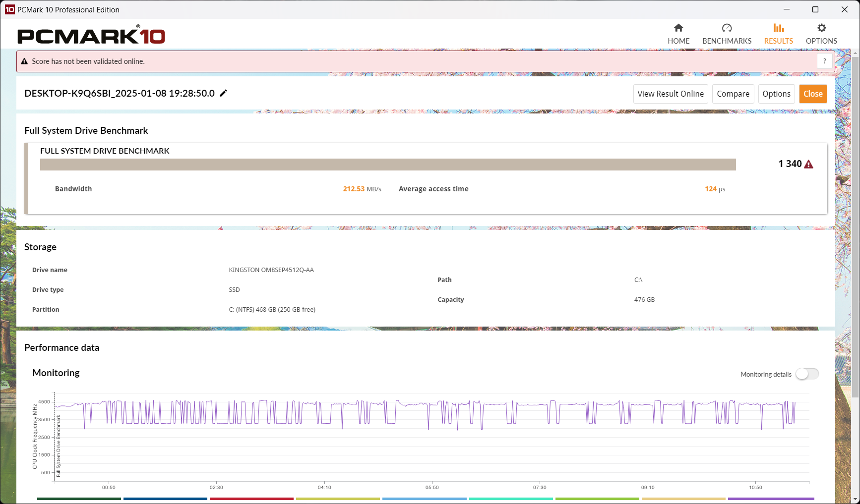
Task: Click the View Result Online button
Action: click(x=671, y=94)
